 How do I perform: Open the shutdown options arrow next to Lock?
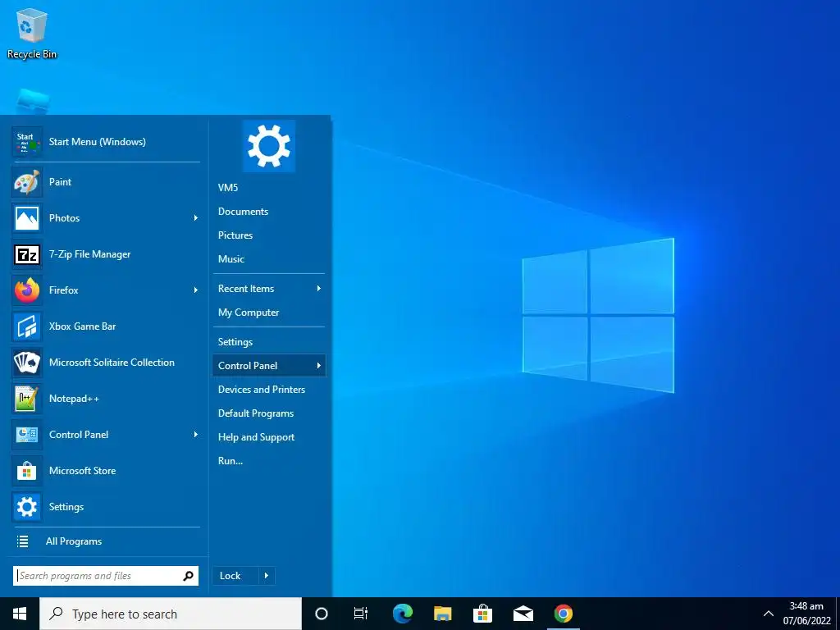pyautogui.click(x=267, y=576)
